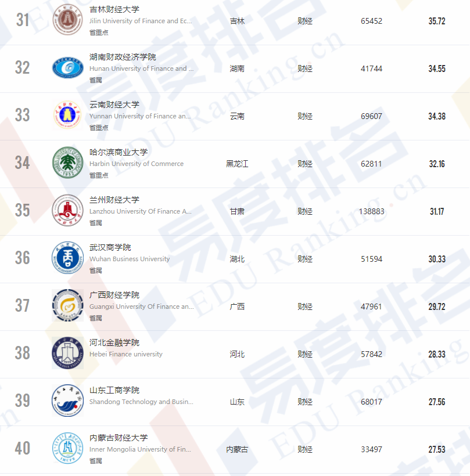The image size is (470, 476).
Task: Click Guangxi University of Finance logo
Action: (x=67, y=305)
